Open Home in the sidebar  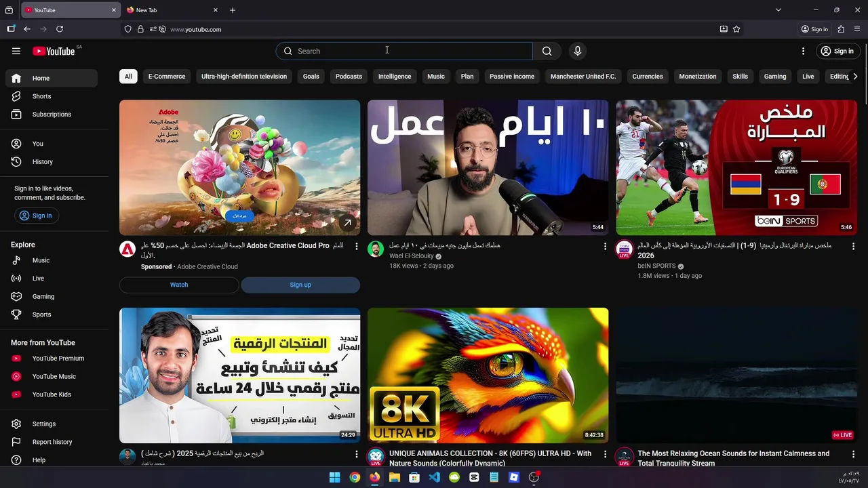pyautogui.click(x=52, y=78)
